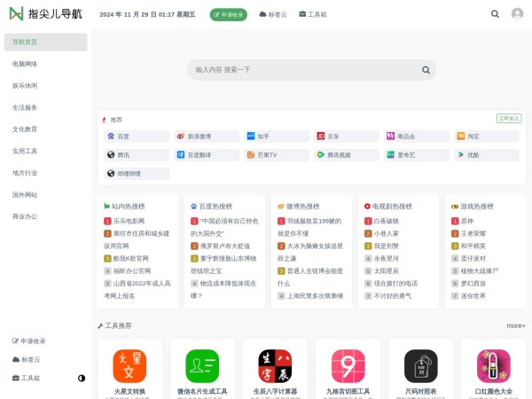This screenshot has width=532, height=399.
Task: Open the 九格宫切图工具 pink icon
Action: (x=348, y=365)
